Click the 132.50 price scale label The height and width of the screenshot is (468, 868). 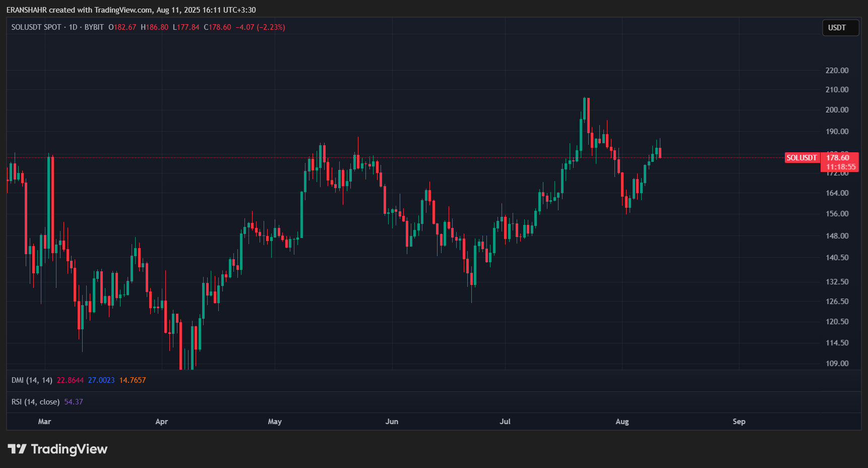(x=837, y=282)
